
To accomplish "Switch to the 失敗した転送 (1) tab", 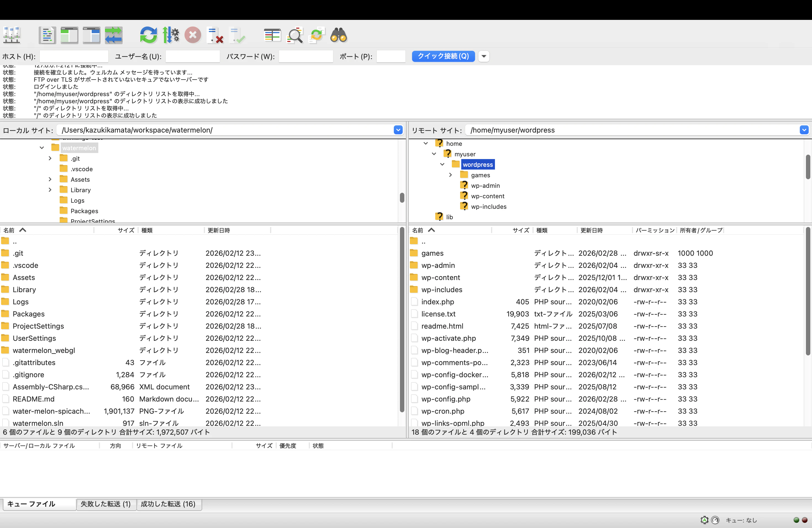I will coord(106,504).
